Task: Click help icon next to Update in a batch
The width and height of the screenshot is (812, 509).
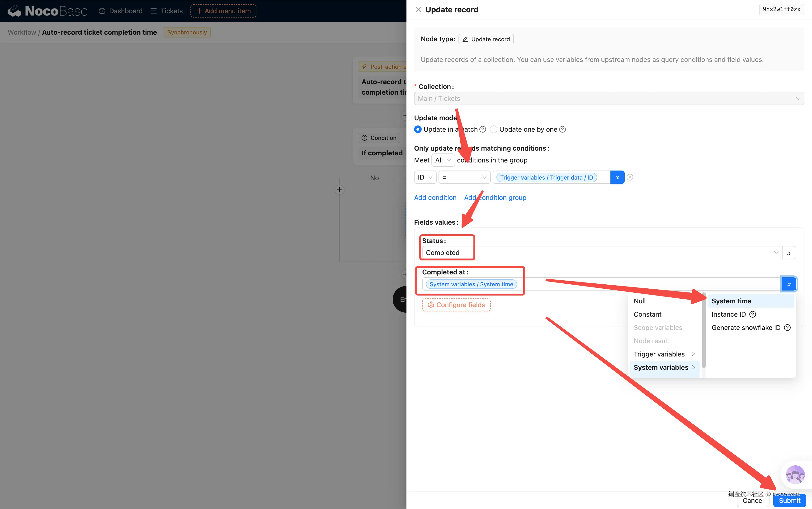Action: coord(482,129)
